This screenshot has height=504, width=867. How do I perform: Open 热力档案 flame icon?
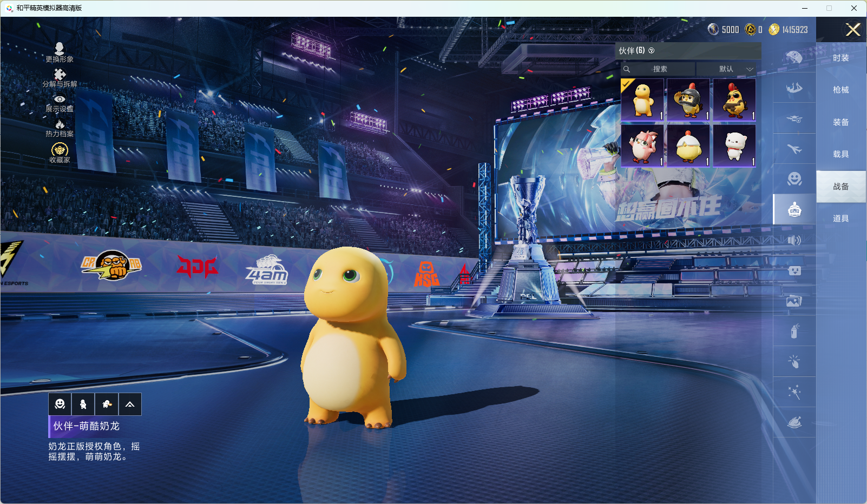tap(60, 128)
